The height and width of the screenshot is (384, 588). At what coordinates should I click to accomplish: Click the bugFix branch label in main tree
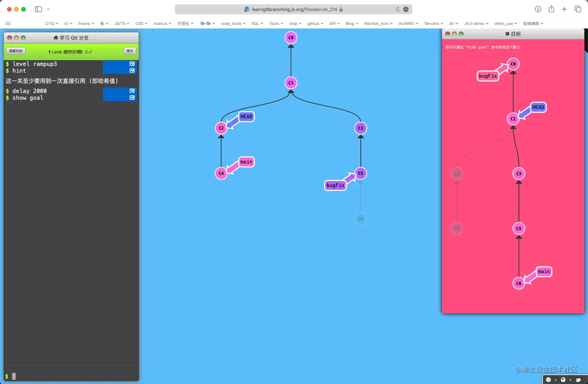pos(335,185)
